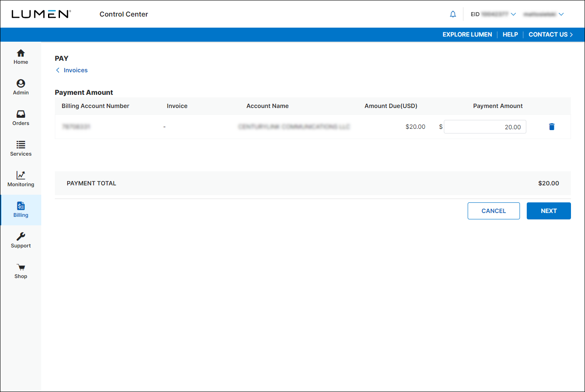Open the Home section in sidebar

20,57
